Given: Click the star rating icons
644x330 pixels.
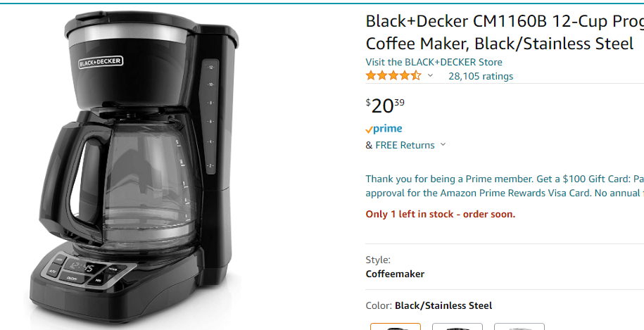Looking at the screenshot, I should coord(393,76).
